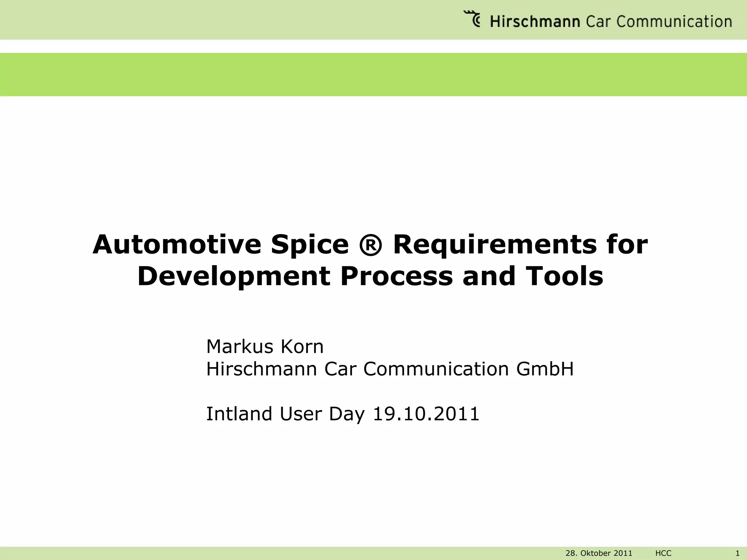This screenshot has height=560, width=747.
Task: Select the word Spice in the title
Action: click(310, 245)
